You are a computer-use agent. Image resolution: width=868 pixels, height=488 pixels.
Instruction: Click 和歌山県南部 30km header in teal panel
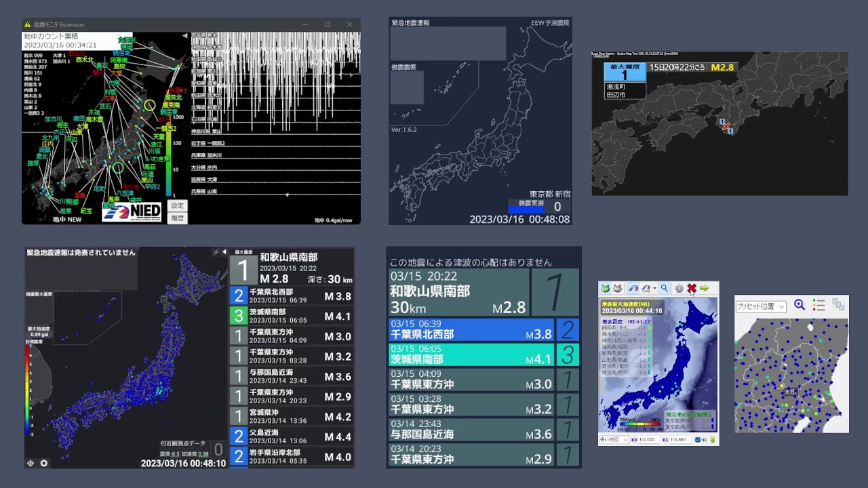(458, 292)
